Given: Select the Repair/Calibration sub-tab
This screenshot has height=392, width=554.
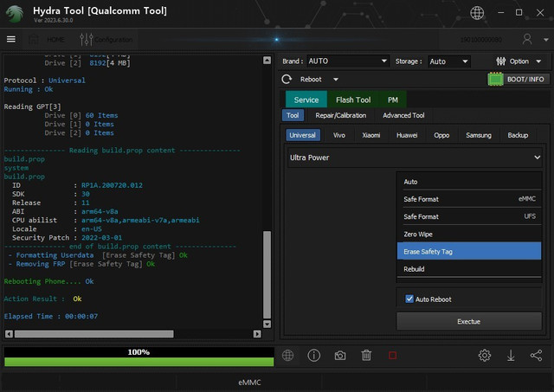Looking at the screenshot, I should click(340, 115).
